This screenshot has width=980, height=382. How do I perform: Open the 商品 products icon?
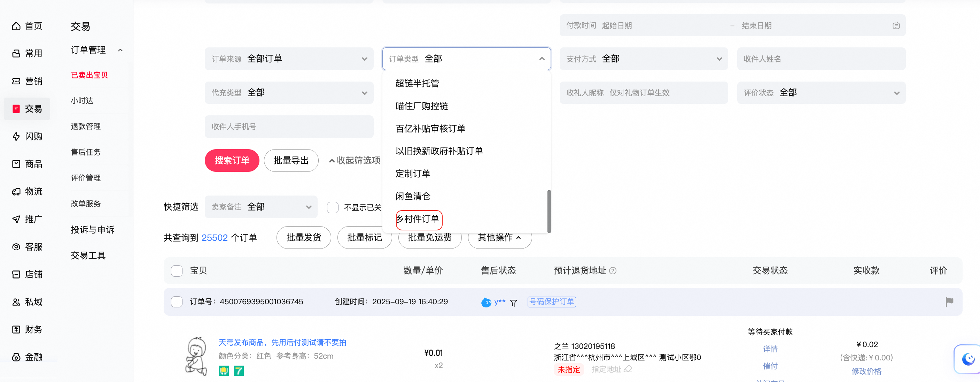(16, 164)
